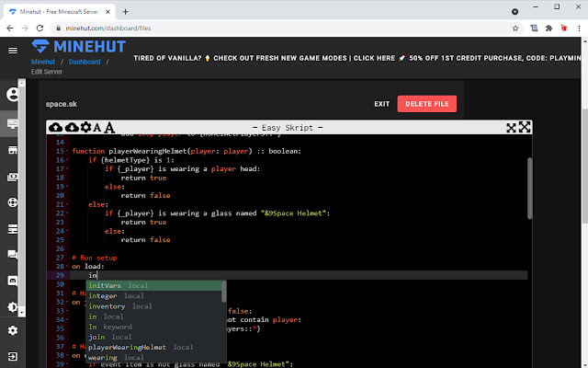
Task: Click the red extension icon in browser toolbar
Action: [563, 29]
